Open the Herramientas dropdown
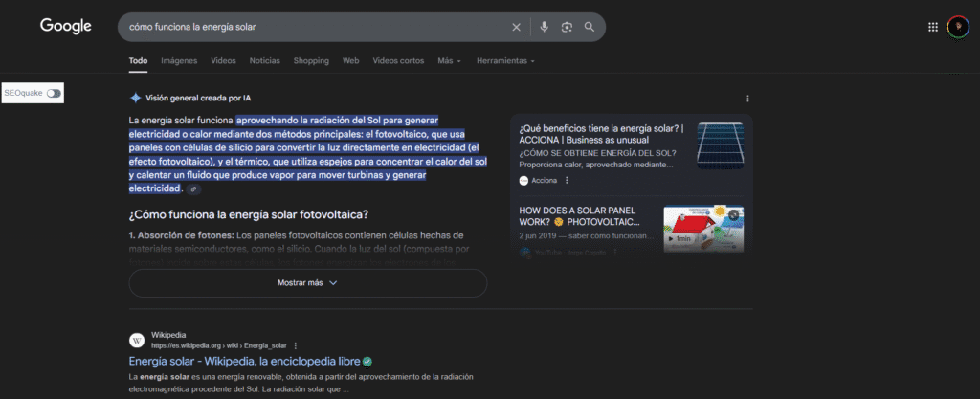The image size is (980, 399). 505,61
